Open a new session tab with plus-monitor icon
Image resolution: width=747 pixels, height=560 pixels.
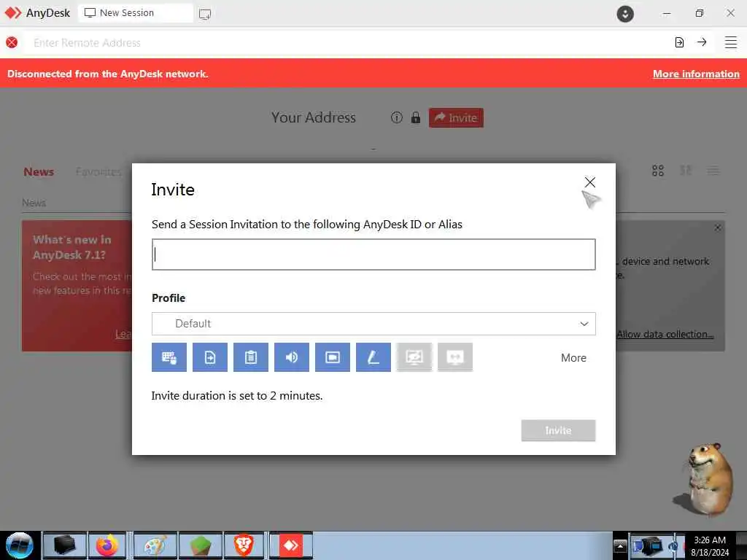[205, 14]
